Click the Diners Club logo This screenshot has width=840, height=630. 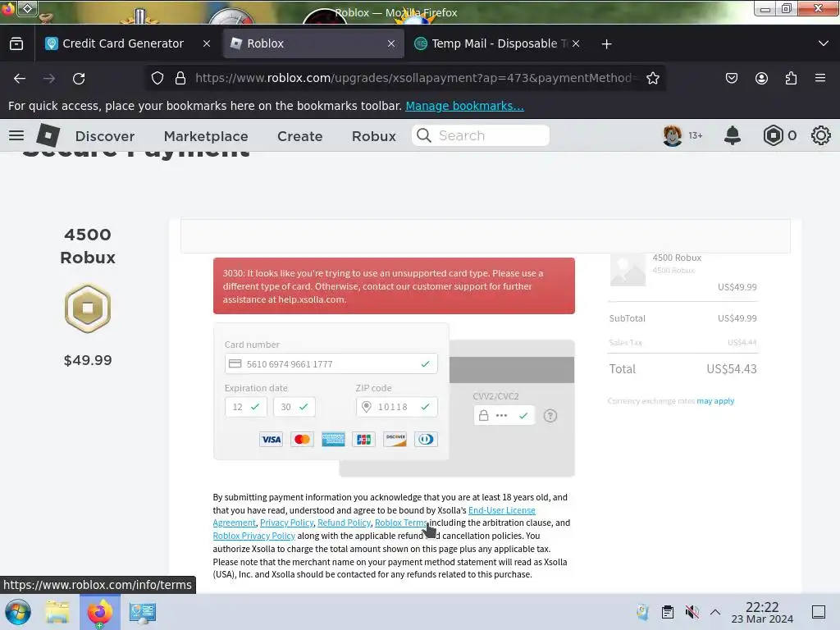[426, 440]
